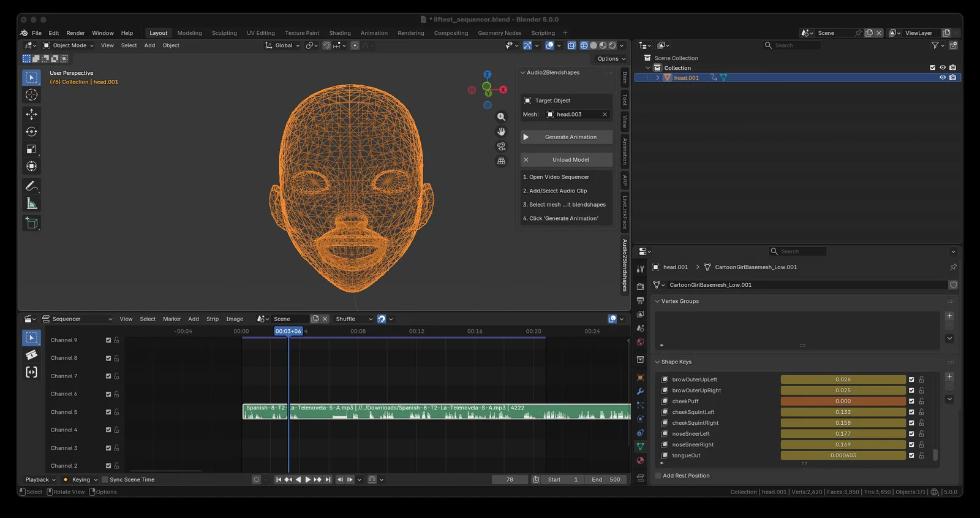The width and height of the screenshot is (980, 518).
Task: Toggle camera view in viewport
Action: click(501, 147)
